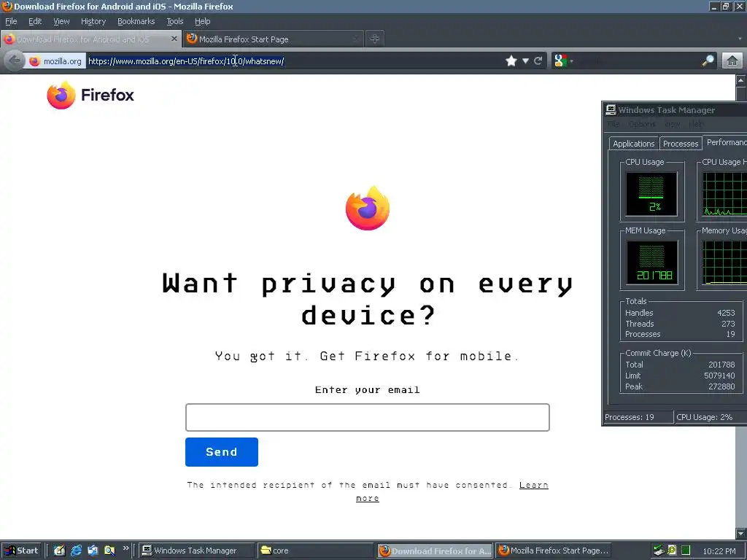
Task: Click the mozilla.org site identity badge
Action: (x=55, y=61)
